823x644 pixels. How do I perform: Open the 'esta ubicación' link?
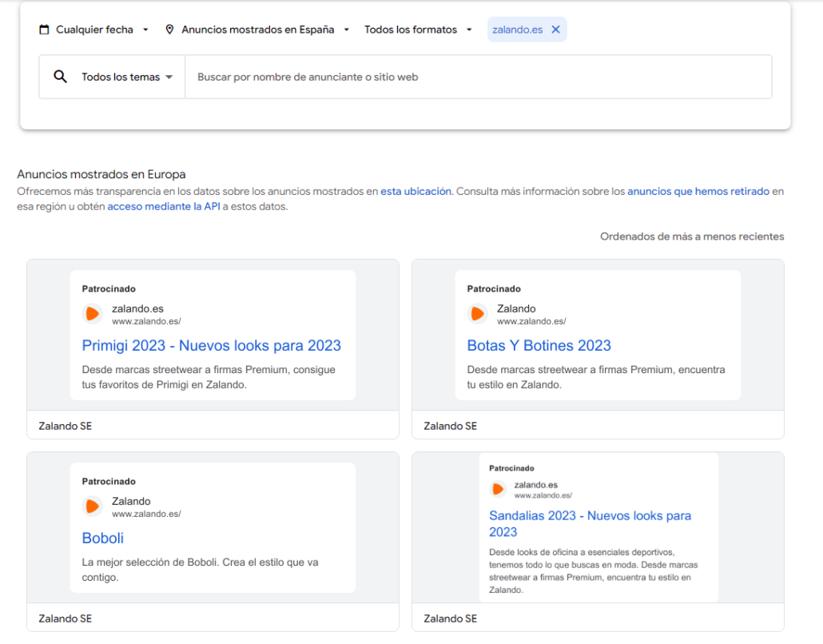(415, 192)
